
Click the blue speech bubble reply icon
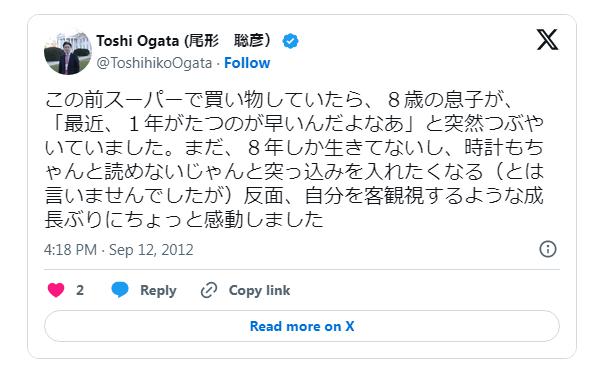click(x=120, y=290)
